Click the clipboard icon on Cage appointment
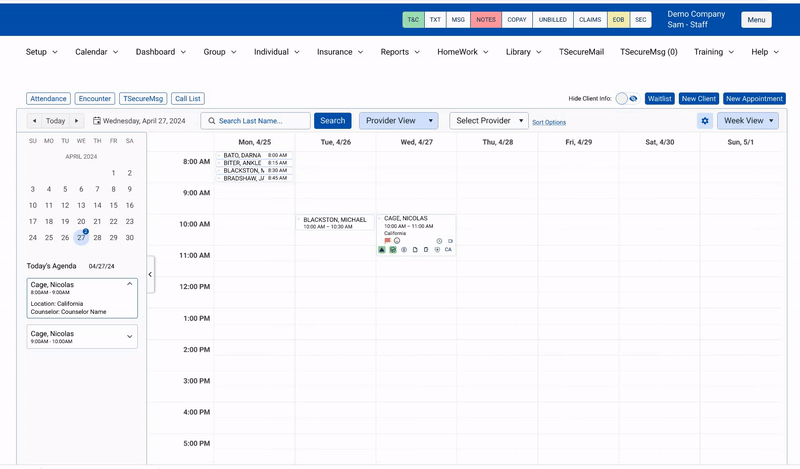Image resolution: width=800 pixels, height=469 pixels. pos(426,250)
